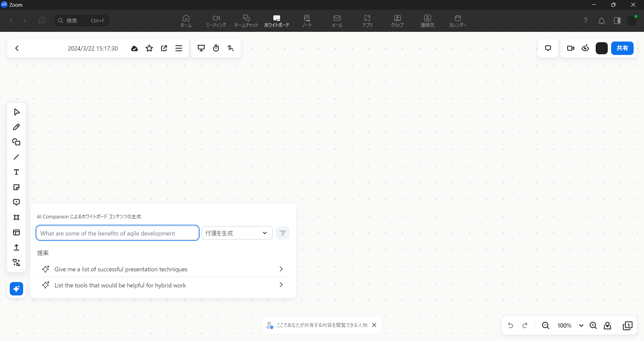Viewport: 644px width, 341px height.
Task: Toggle the side panel icon in header
Action: coord(617,21)
